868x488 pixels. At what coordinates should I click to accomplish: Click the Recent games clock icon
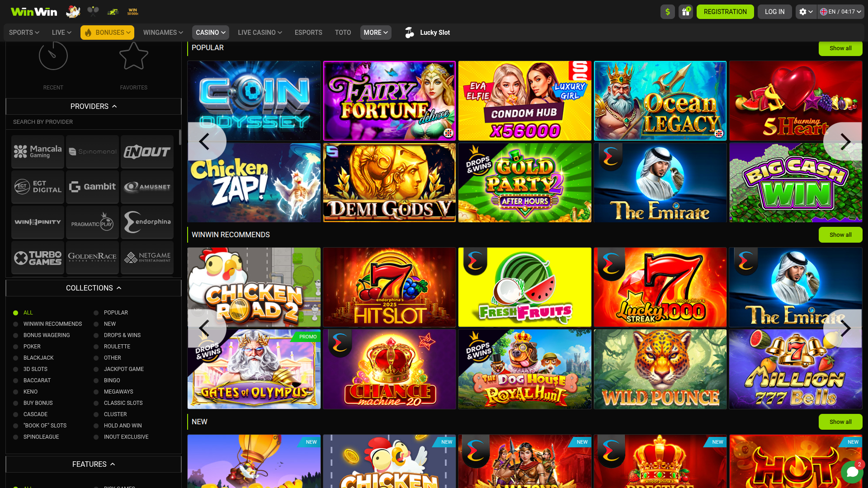tap(53, 55)
